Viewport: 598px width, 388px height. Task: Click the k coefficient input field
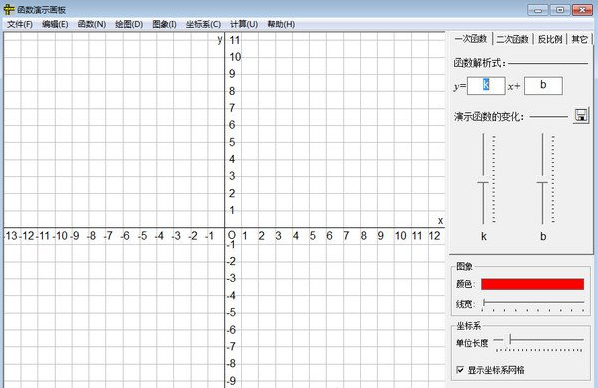[x=486, y=85]
